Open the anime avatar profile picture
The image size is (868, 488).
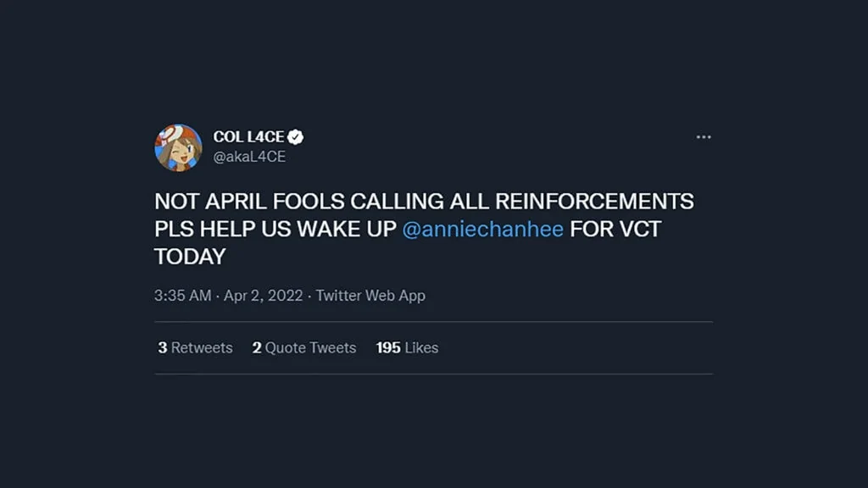(178, 147)
